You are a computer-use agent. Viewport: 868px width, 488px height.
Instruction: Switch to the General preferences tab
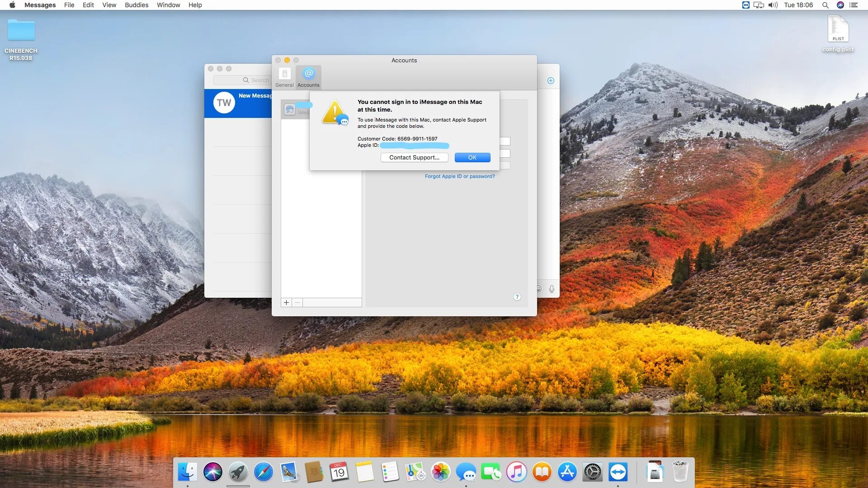284,77
